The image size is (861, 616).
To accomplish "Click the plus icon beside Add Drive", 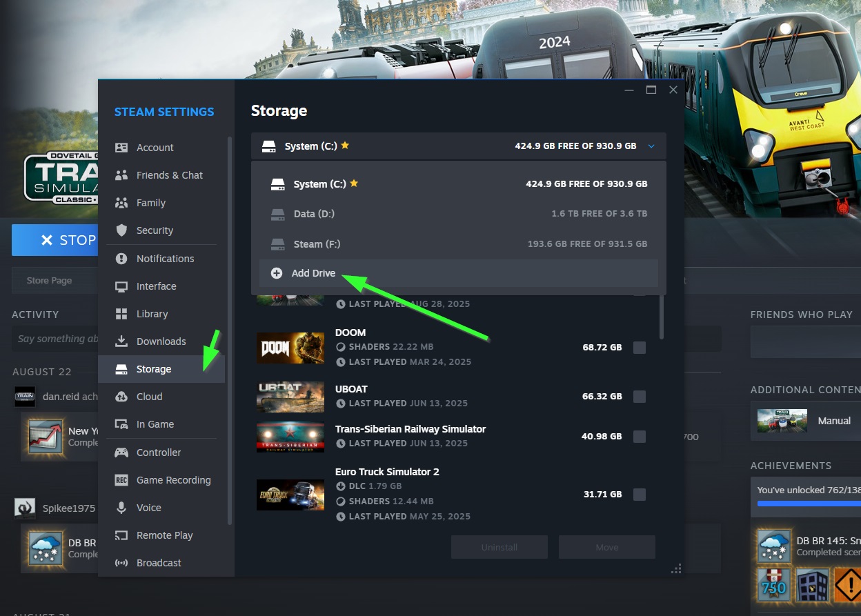I will tap(277, 273).
